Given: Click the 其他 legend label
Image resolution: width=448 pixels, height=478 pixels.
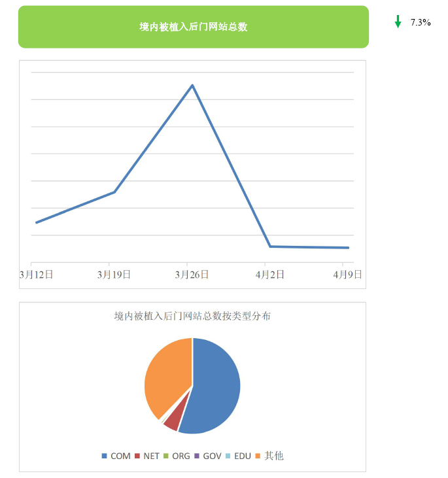Looking at the screenshot, I should tap(274, 456).
